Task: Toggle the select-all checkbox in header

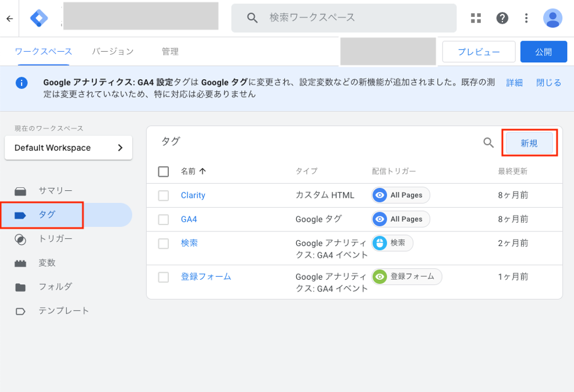Action: pyautogui.click(x=164, y=172)
